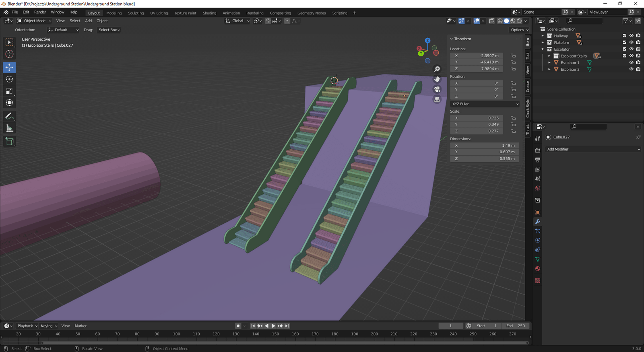Uncheck the Hallway collection checkbox
Viewport: 644px width, 352px height.
tap(624, 36)
